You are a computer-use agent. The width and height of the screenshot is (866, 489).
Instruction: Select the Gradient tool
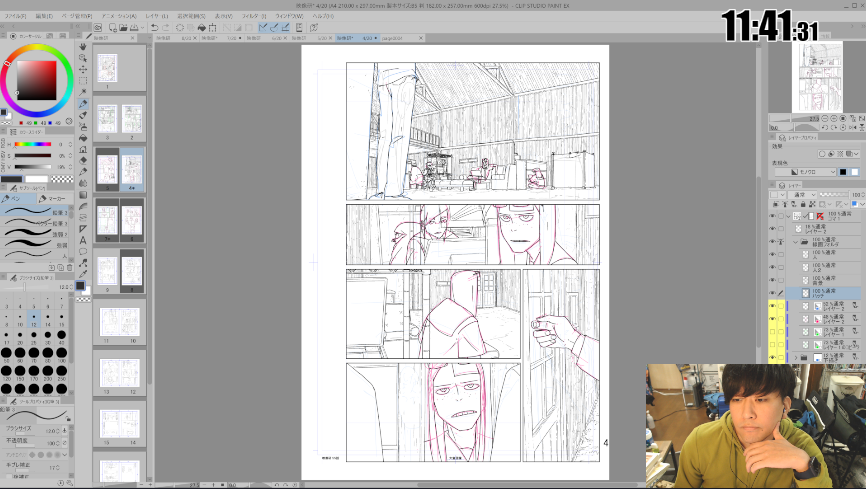[83, 194]
